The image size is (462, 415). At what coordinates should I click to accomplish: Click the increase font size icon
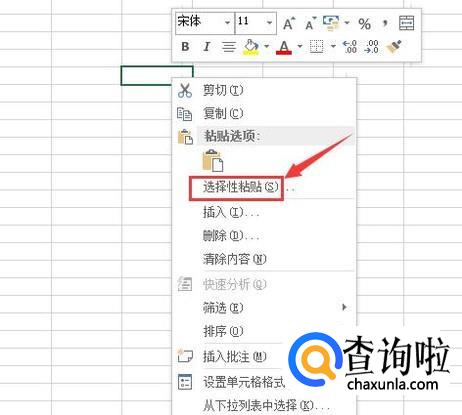pos(289,23)
